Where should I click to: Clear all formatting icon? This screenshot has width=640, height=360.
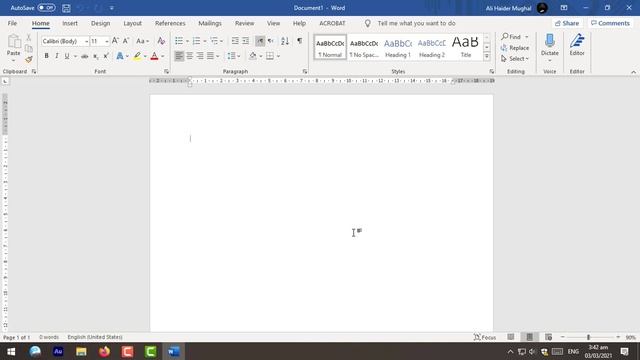(161, 41)
